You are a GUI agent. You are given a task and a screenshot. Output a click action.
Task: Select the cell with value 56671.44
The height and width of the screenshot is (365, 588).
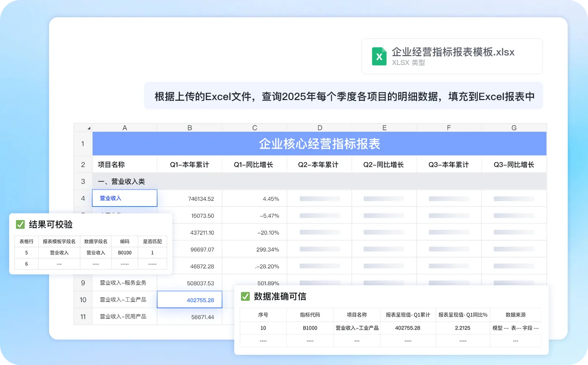point(189,317)
